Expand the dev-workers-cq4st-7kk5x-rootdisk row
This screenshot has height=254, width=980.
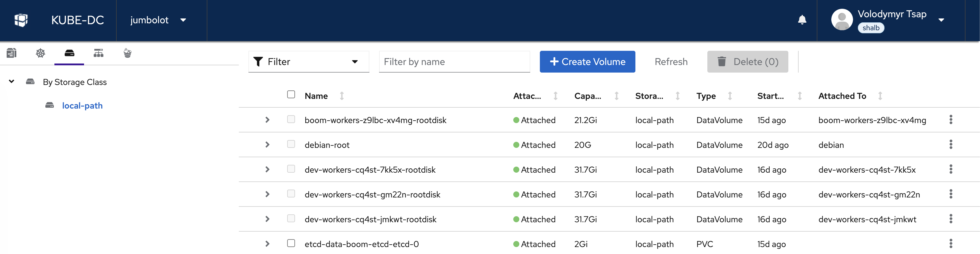click(x=268, y=169)
